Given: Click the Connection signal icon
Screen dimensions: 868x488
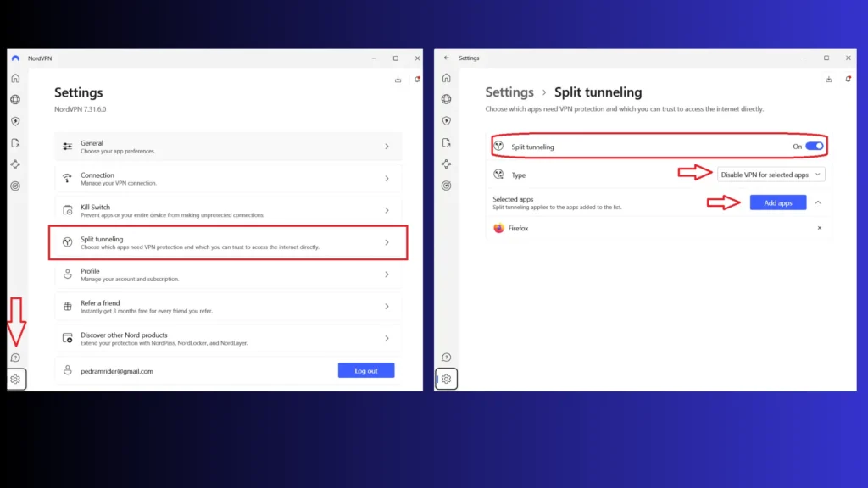Looking at the screenshot, I should [68, 178].
